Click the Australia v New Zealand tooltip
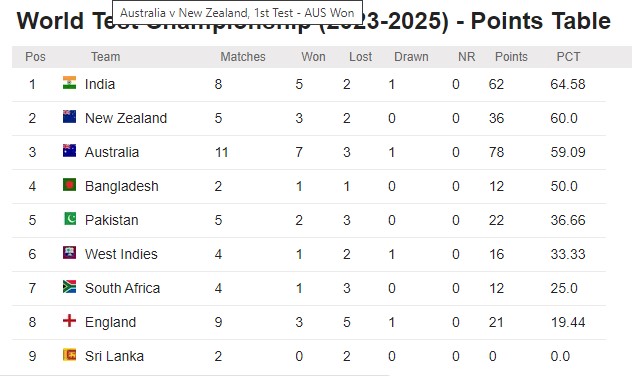 click(237, 13)
